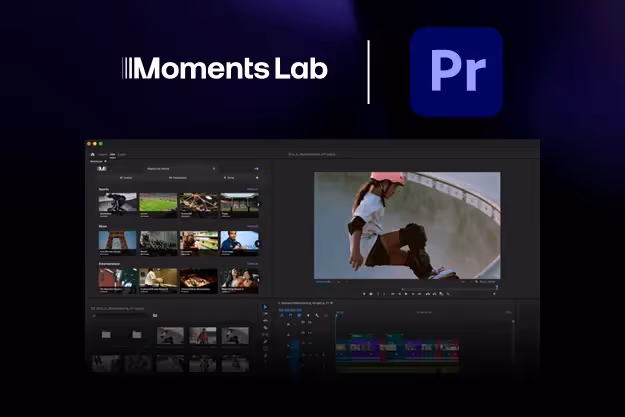Click the timeline vertical scrollbar handle
Image resolution: width=625 pixels, height=417 pixels.
[513, 321]
